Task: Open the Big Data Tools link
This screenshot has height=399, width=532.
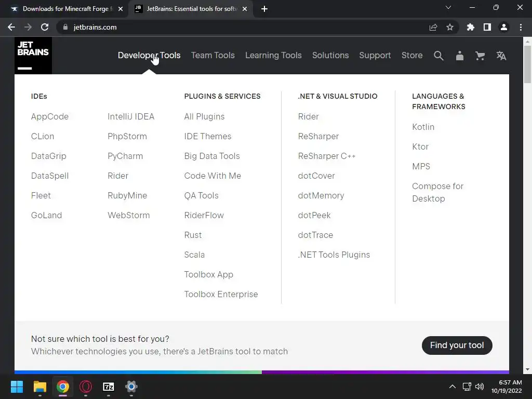Action: [212, 156]
